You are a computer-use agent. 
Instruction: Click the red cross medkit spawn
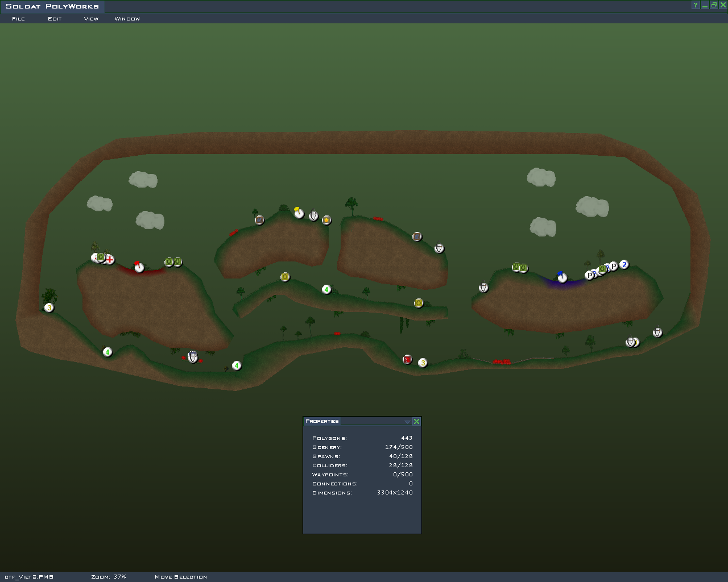point(110,260)
